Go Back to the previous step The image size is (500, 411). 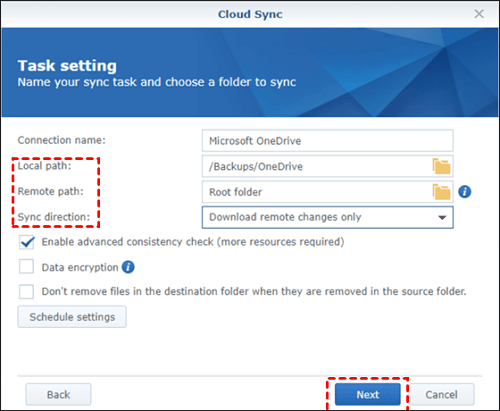58,394
